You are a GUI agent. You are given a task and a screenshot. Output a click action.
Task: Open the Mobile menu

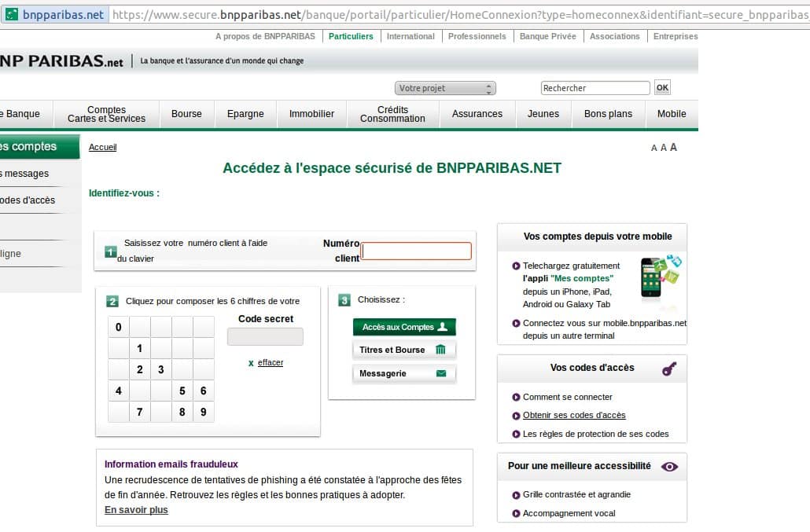[x=672, y=114]
